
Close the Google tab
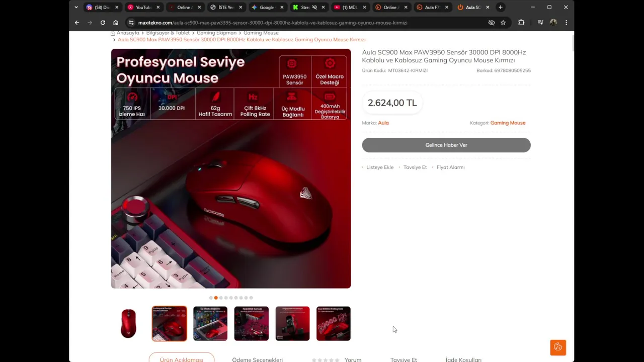282,7
